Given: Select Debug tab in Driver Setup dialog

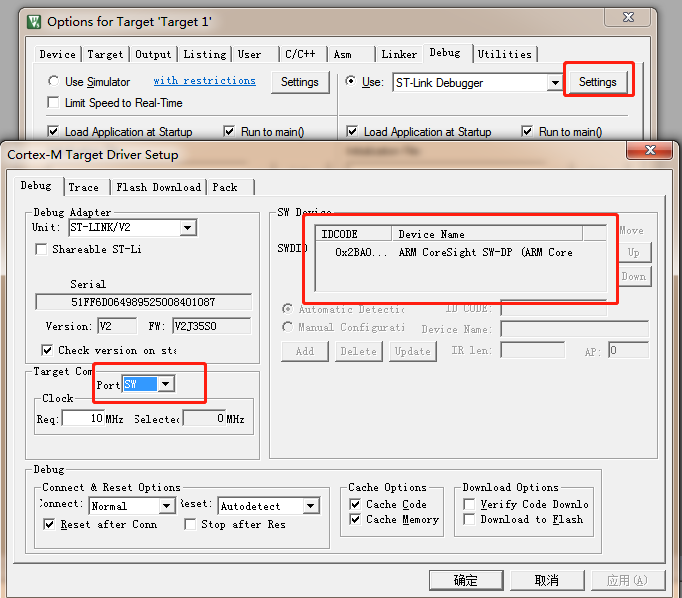Looking at the screenshot, I should point(38,186).
